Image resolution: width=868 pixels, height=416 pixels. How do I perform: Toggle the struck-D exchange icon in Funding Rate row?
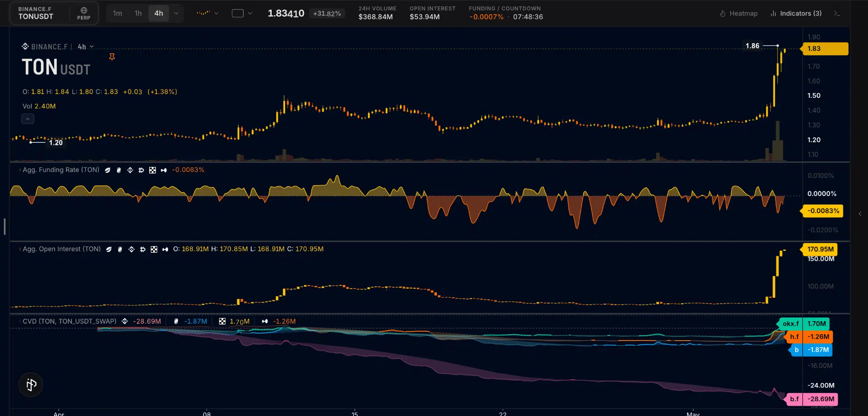pos(141,170)
